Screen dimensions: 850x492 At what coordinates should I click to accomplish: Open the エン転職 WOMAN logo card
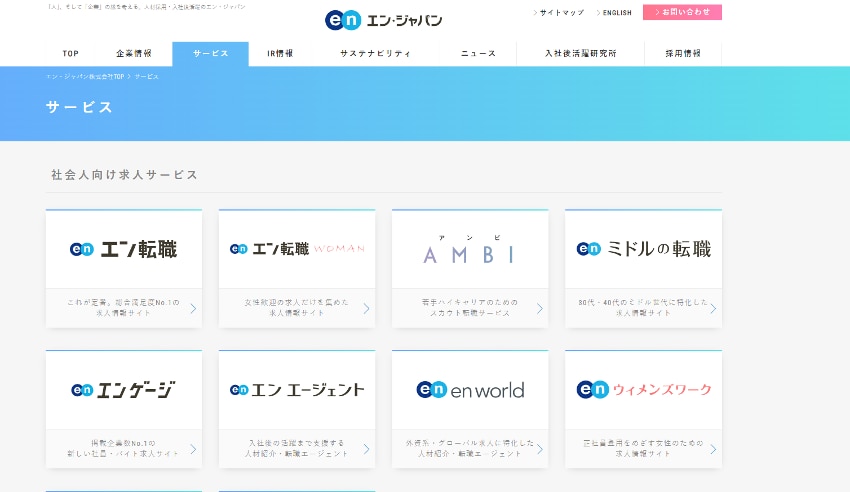(297, 249)
